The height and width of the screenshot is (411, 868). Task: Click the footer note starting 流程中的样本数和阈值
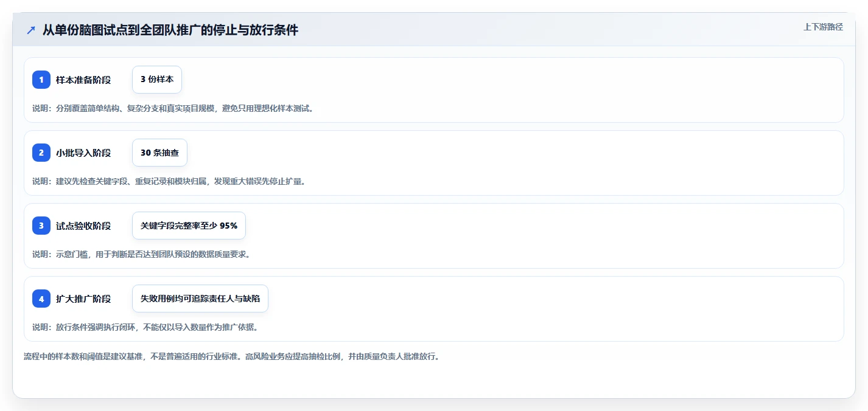231,356
